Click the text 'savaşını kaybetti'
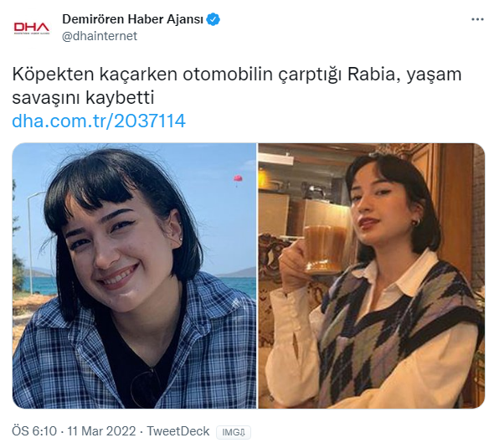 click(x=83, y=98)
